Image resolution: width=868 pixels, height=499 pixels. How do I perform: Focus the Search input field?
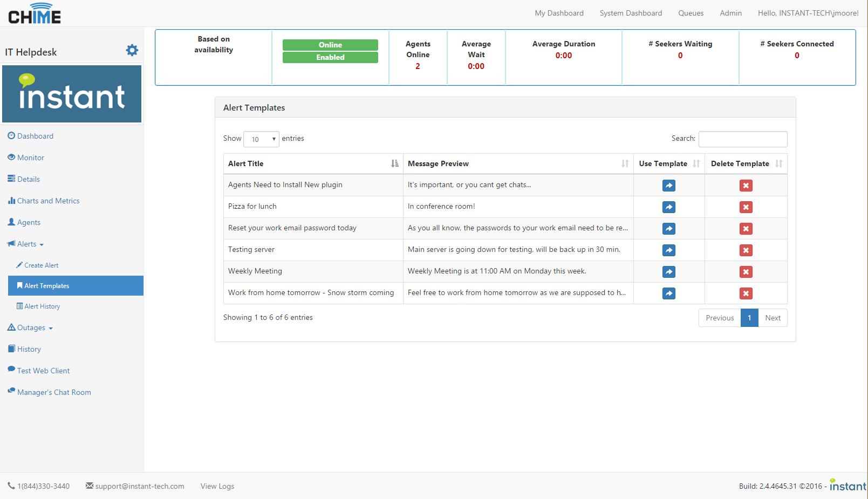pos(743,139)
